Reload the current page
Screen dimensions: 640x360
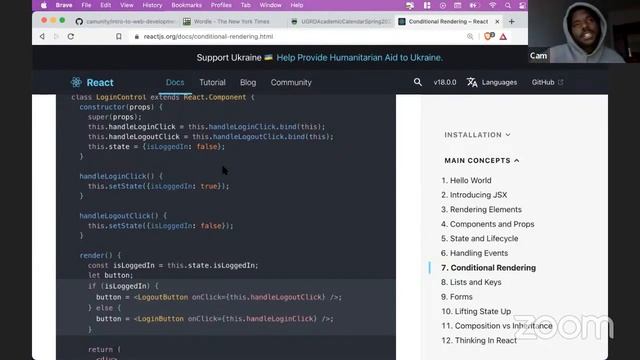pos(71,36)
